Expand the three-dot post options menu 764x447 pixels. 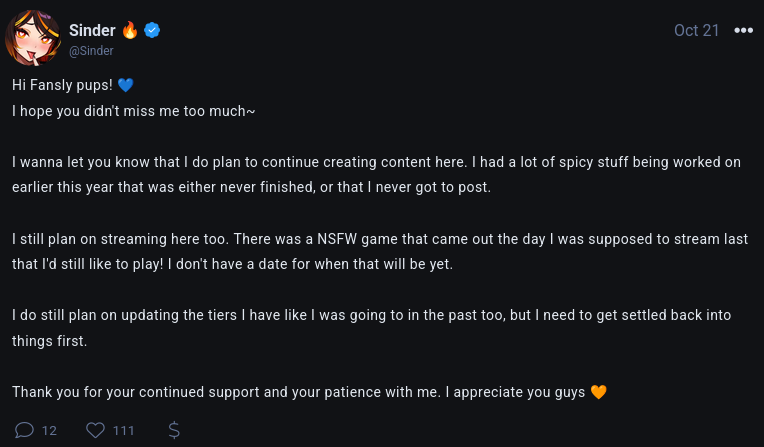click(x=743, y=30)
